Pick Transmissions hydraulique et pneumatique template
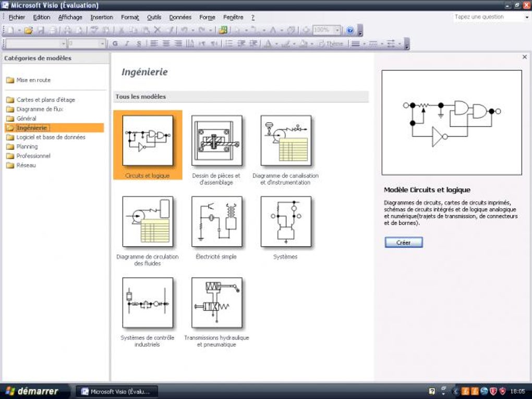The width and height of the screenshot is (532, 399). point(216,303)
